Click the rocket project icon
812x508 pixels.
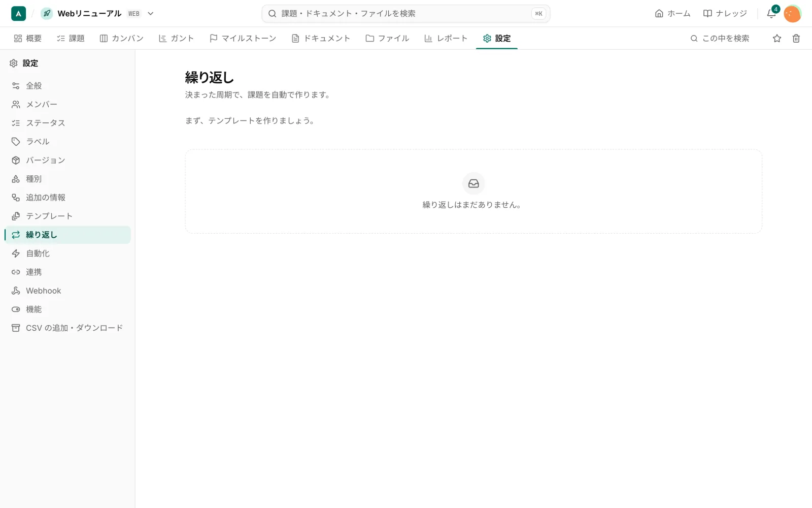[47, 14]
